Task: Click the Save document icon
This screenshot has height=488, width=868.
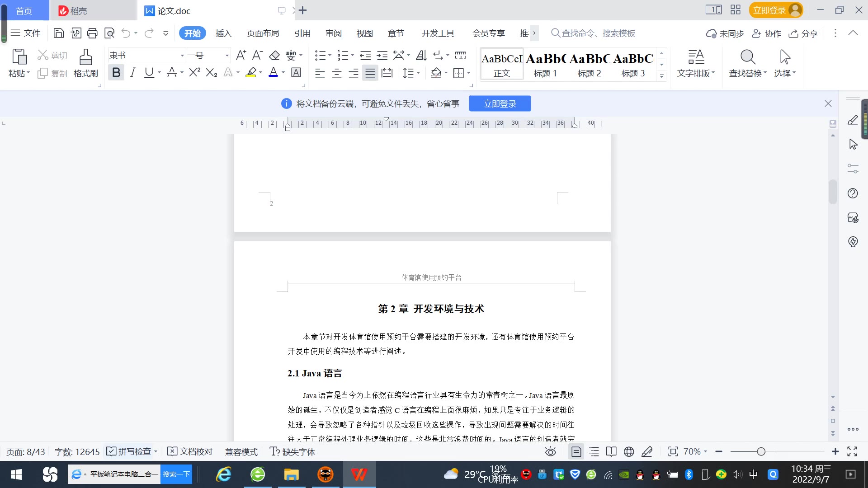Action: coord(59,33)
